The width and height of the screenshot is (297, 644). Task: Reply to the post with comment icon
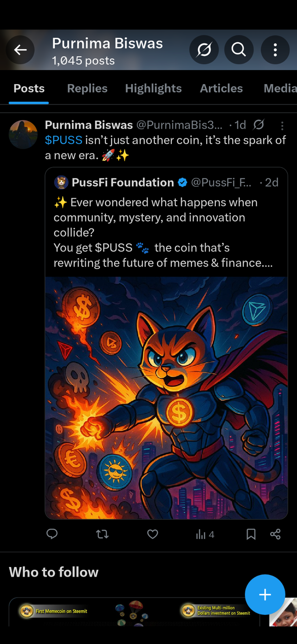pyautogui.click(x=52, y=534)
